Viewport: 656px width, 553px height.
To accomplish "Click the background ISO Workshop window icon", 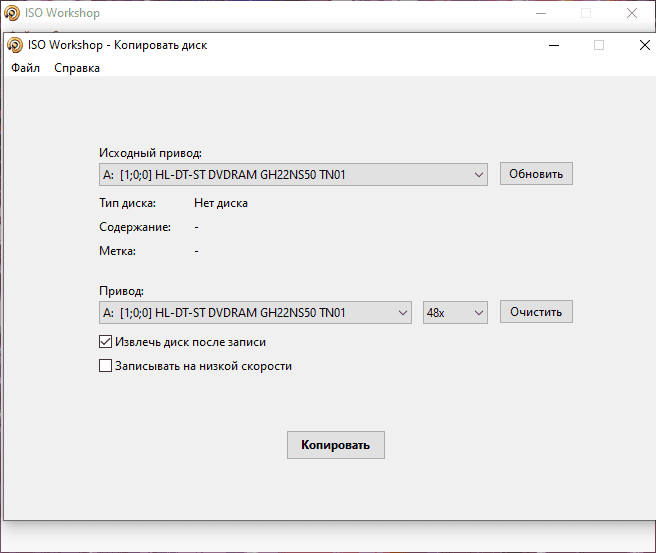I will [12, 13].
